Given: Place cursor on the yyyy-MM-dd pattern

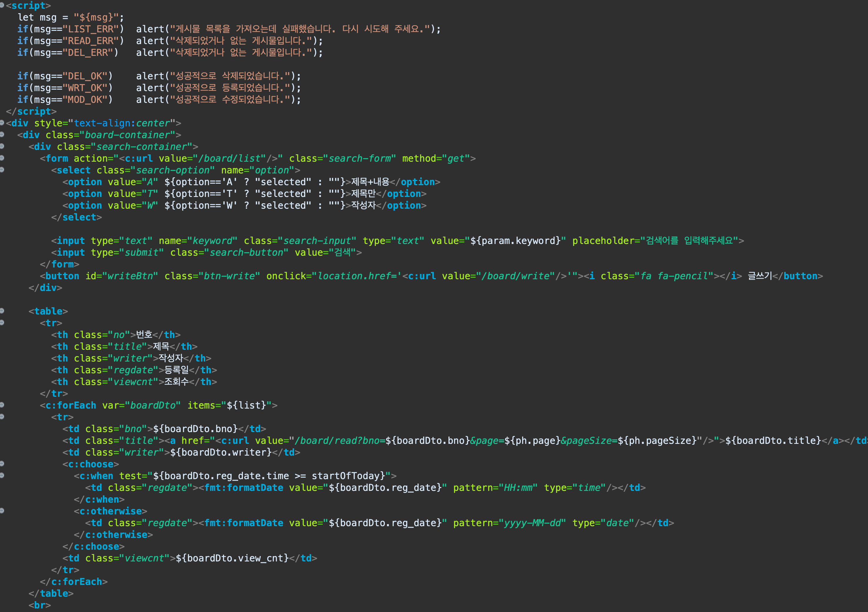Looking at the screenshot, I should click(532, 523).
